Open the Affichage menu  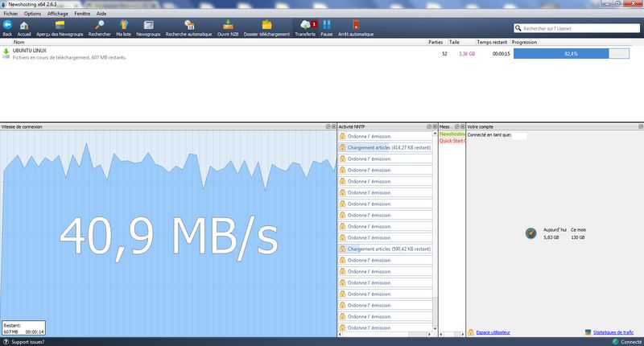pyautogui.click(x=58, y=14)
